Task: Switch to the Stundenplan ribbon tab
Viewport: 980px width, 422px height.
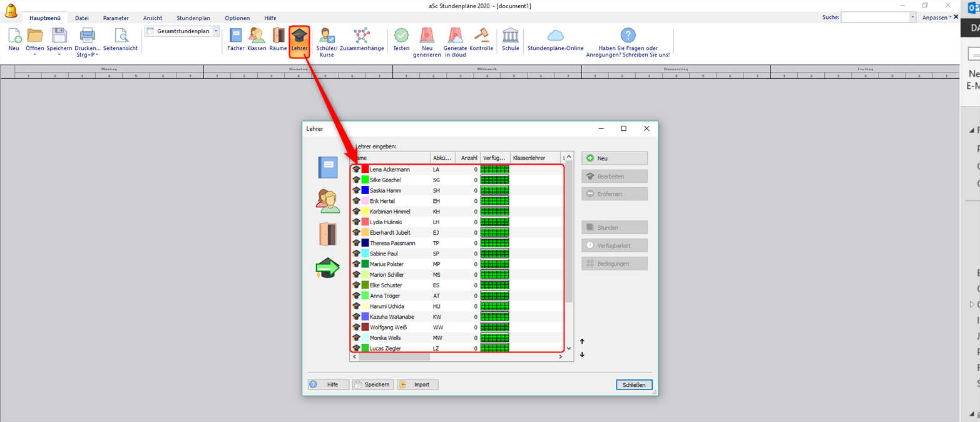Action: pyautogui.click(x=193, y=18)
